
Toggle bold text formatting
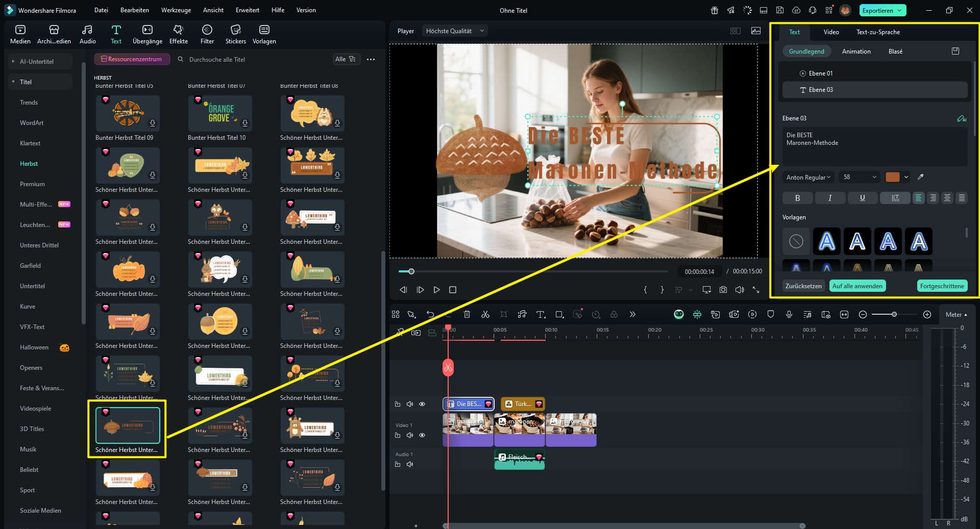click(x=797, y=198)
